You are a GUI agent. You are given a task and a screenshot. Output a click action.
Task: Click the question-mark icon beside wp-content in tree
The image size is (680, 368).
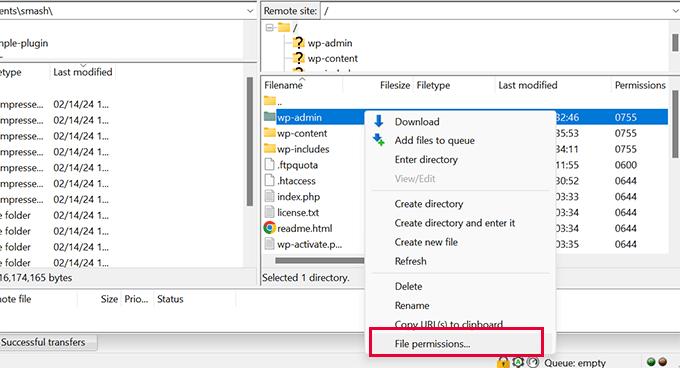pyautogui.click(x=298, y=58)
